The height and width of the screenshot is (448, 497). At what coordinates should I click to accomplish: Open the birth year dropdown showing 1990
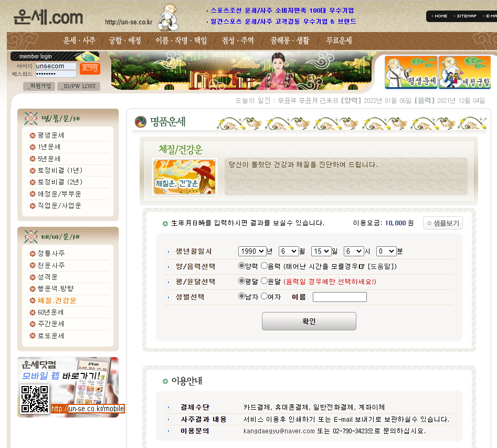252,252
